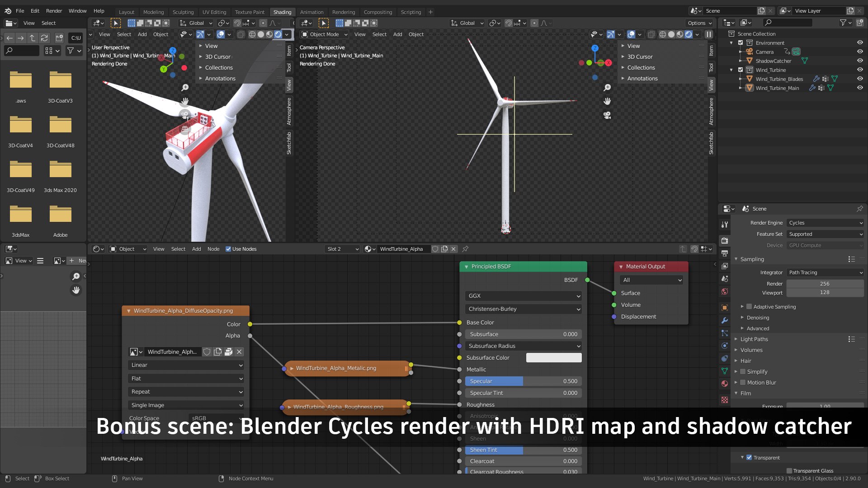Click the camera view icon in right viewport
This screenshot has height=488, width=868.
point(607,115)
